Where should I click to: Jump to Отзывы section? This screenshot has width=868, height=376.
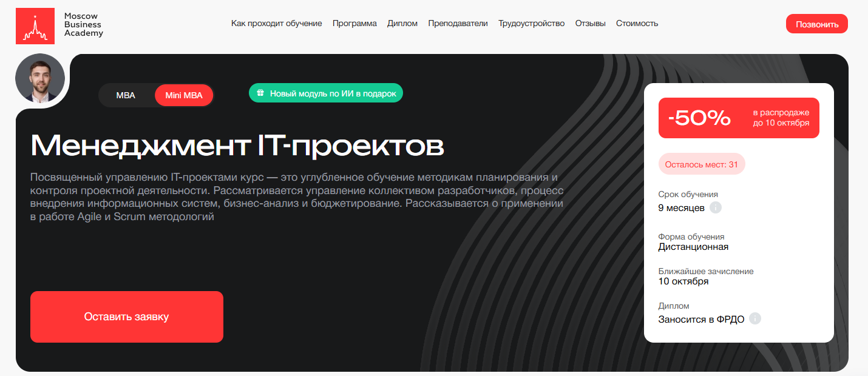590,24
